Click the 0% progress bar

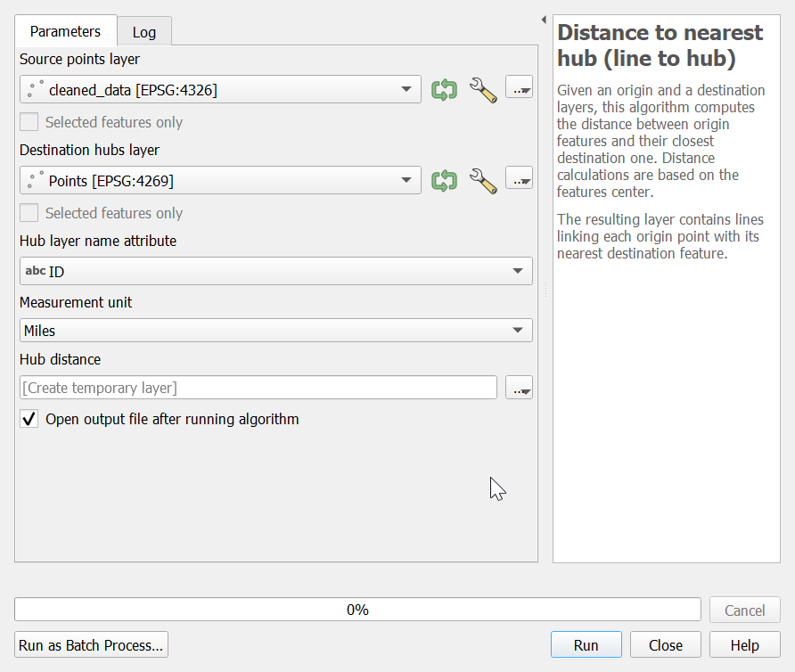(357, 609)
